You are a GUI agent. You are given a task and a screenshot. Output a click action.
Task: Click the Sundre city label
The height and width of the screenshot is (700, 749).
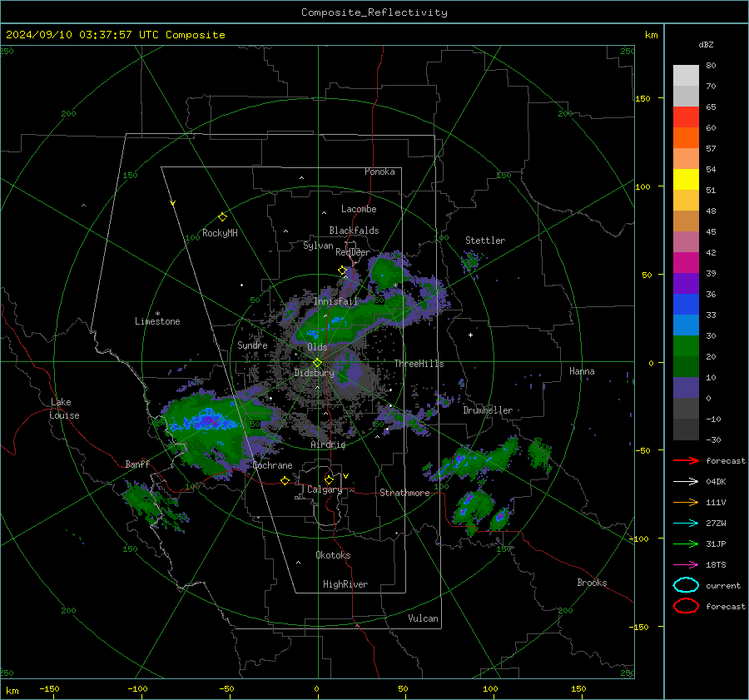coord(252,345)
